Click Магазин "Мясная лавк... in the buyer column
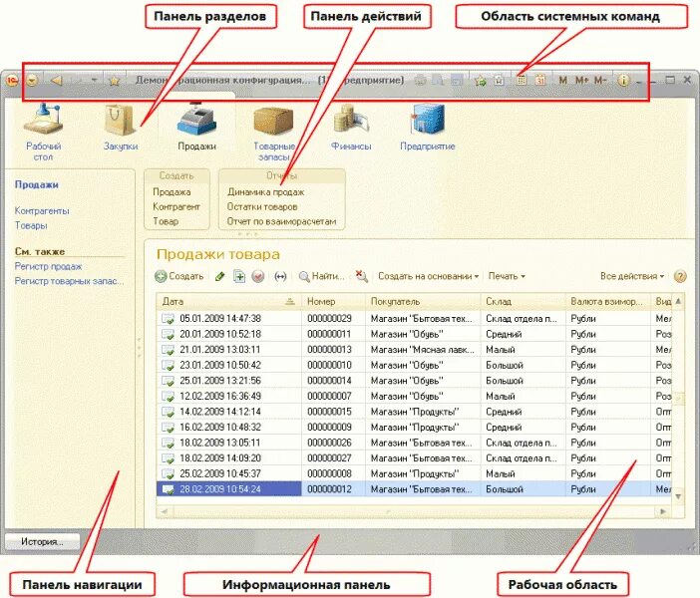The width and height of the screenshot is (700, 598). [x=423, y=350]
